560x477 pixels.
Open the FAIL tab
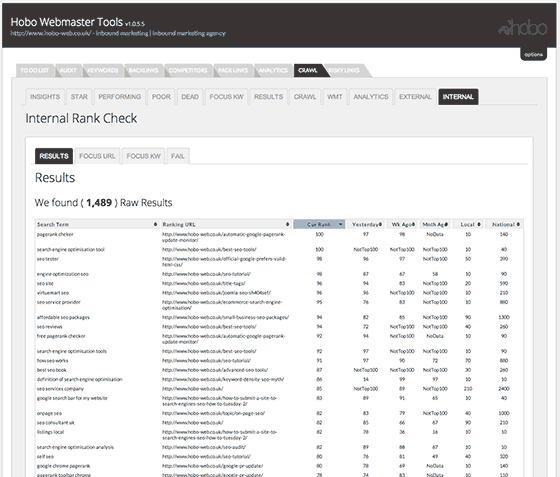pyautogui.click(x=178, y=156)
